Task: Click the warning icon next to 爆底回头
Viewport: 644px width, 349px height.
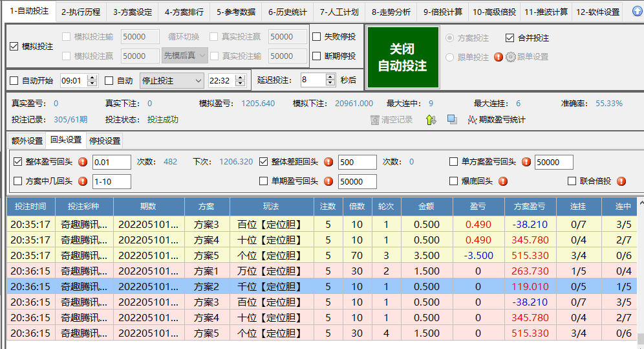Action: coord(502,181)
